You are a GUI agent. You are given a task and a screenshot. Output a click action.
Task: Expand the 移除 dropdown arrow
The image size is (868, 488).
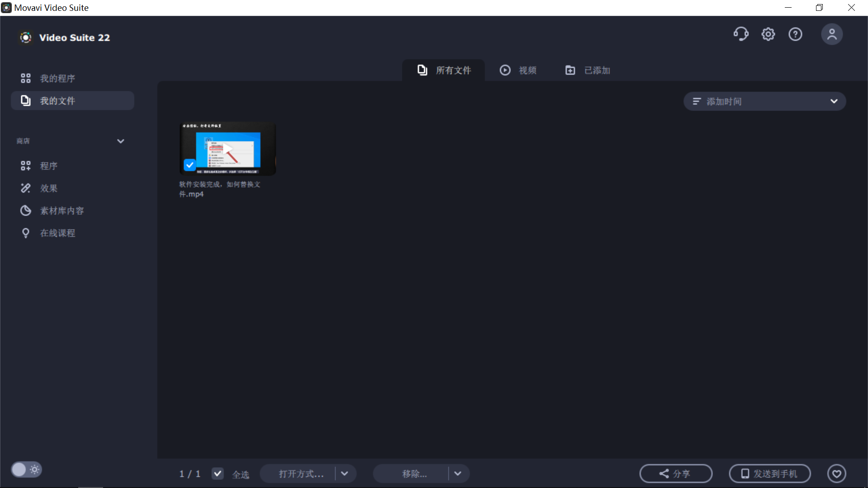[458, 474]
